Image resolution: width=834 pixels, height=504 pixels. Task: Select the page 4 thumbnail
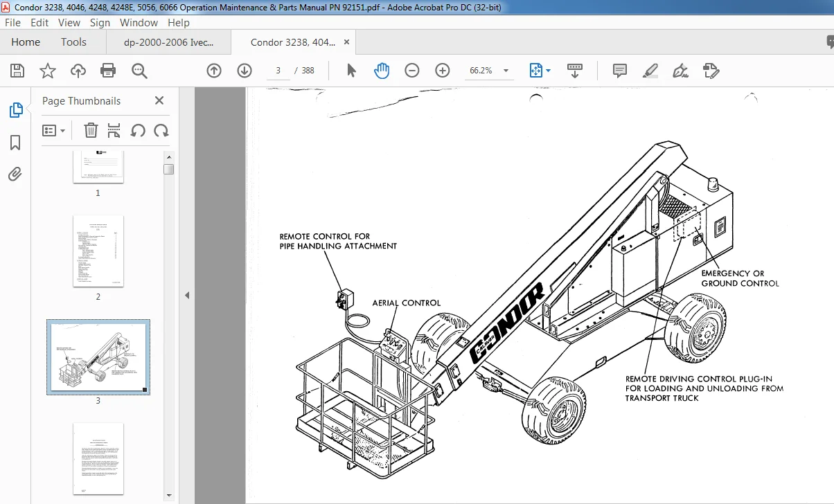[x=98, y=459]
